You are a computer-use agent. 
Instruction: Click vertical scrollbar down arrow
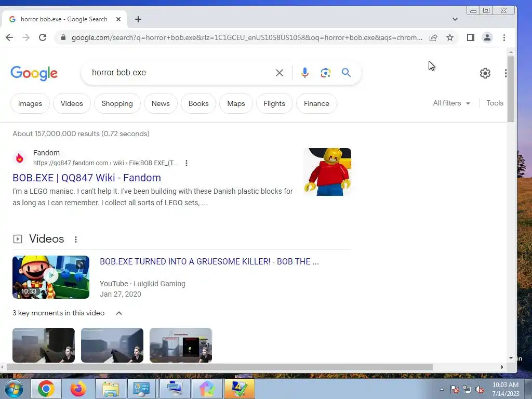point(511,358)
